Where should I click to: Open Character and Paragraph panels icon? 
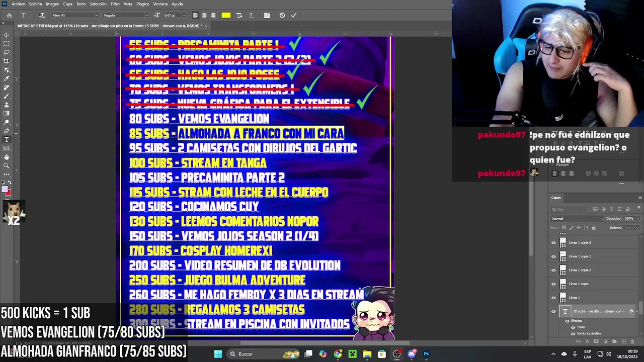(x=267, y=15)
